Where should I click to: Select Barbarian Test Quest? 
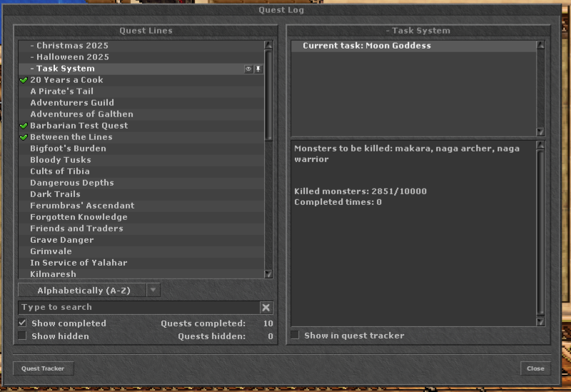(141, 126)
